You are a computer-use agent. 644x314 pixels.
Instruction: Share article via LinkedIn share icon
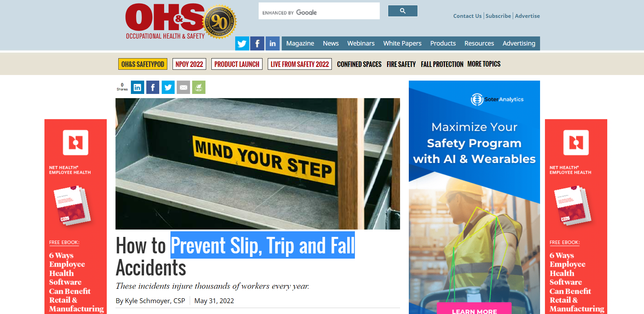[138, 87]
